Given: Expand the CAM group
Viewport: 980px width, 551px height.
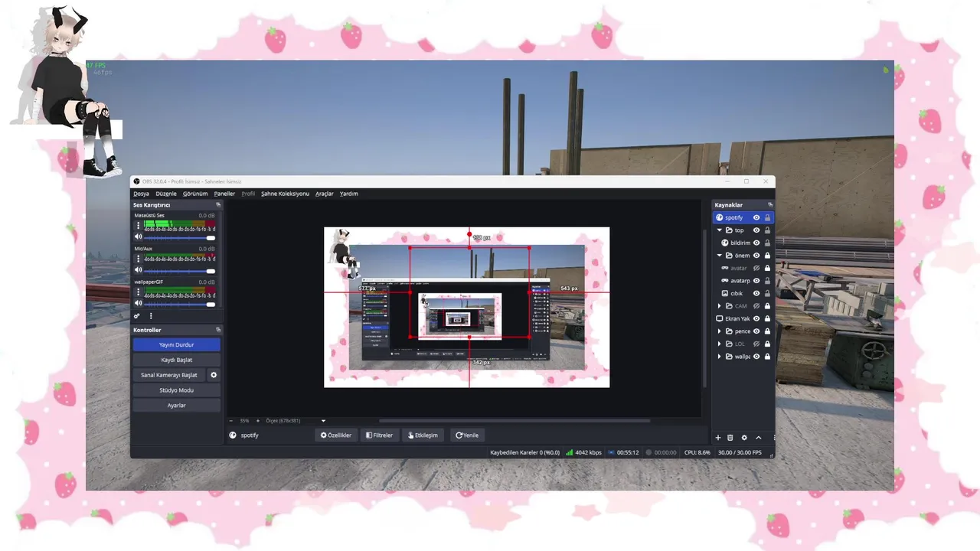Looking at the screenshot, I should [719, 306].
